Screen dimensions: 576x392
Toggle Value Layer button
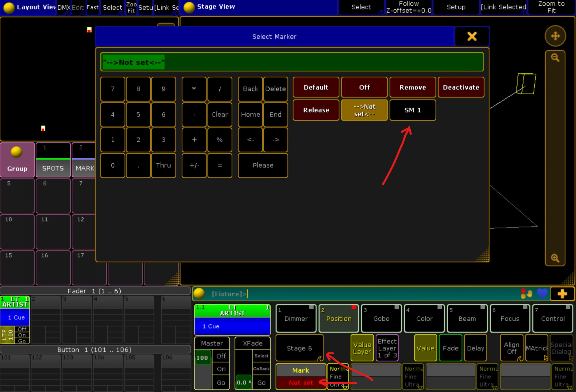[362, 348]
